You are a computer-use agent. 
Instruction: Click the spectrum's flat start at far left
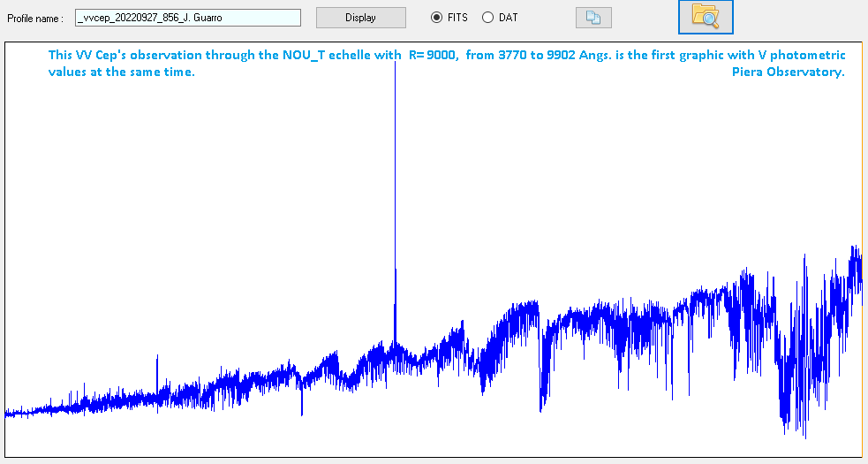tap(13, 412)
